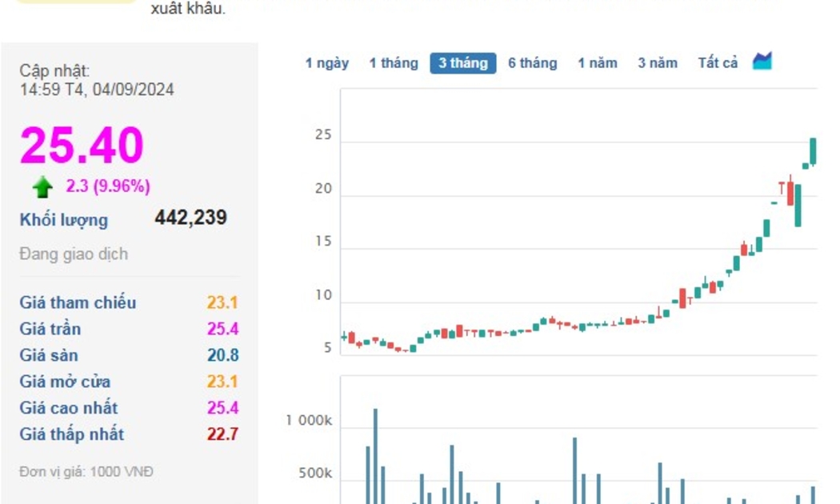Click the Giá tham chiếu row label
The image size is (840, 504).
coord(78,302)
